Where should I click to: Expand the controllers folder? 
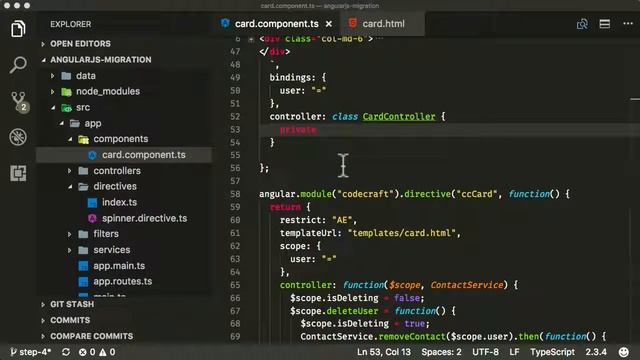click(x=69, y=171)
